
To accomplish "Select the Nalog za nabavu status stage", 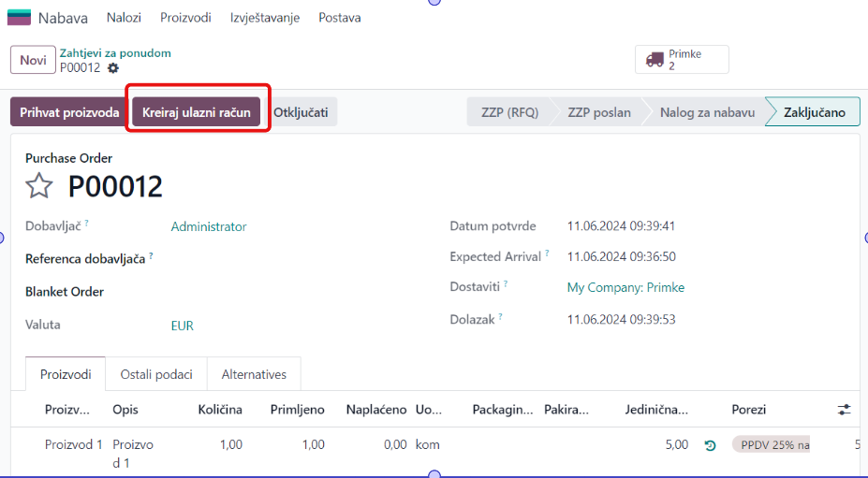I will [707, 112].
